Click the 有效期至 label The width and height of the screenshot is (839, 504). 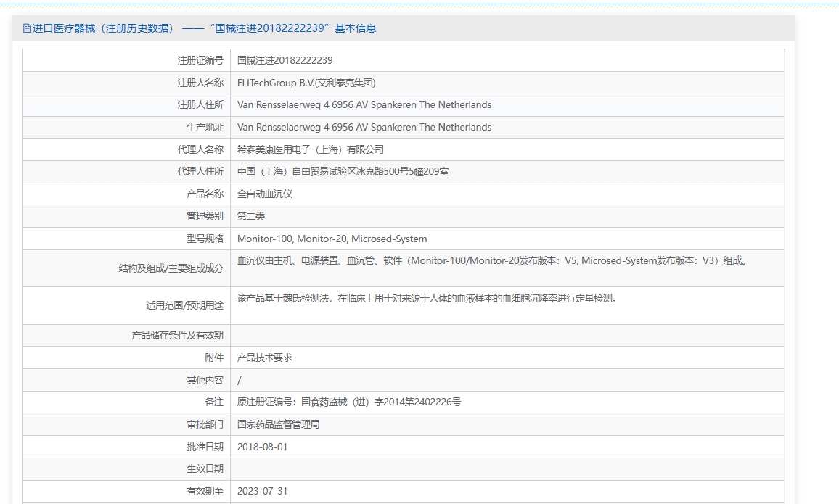pos(205,491)
